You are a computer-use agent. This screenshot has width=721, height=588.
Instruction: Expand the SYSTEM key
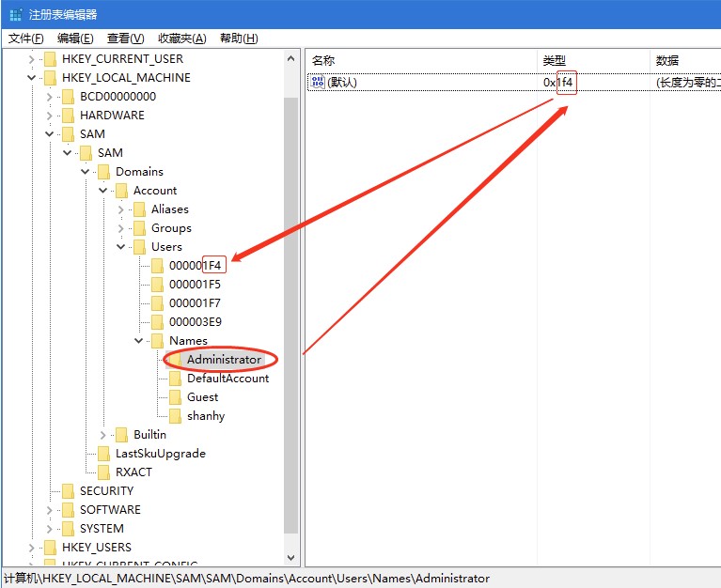click(x=49, y=529)
